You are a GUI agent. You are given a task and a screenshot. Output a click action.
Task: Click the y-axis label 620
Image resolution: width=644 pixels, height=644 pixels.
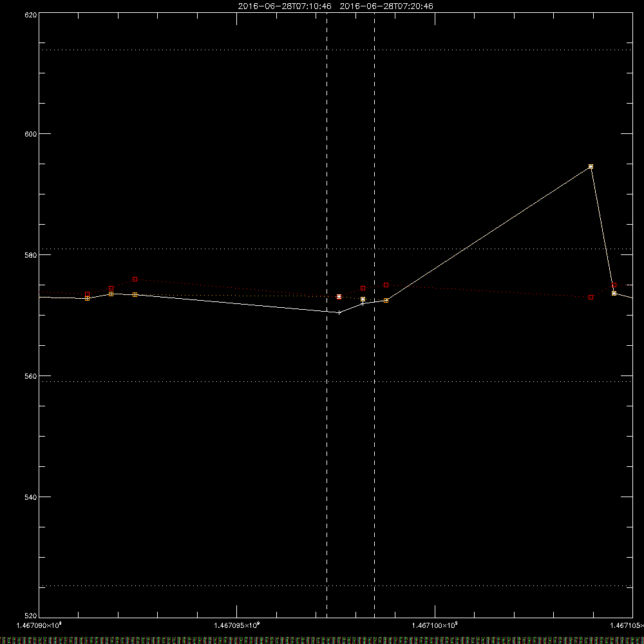click(31, 15)
